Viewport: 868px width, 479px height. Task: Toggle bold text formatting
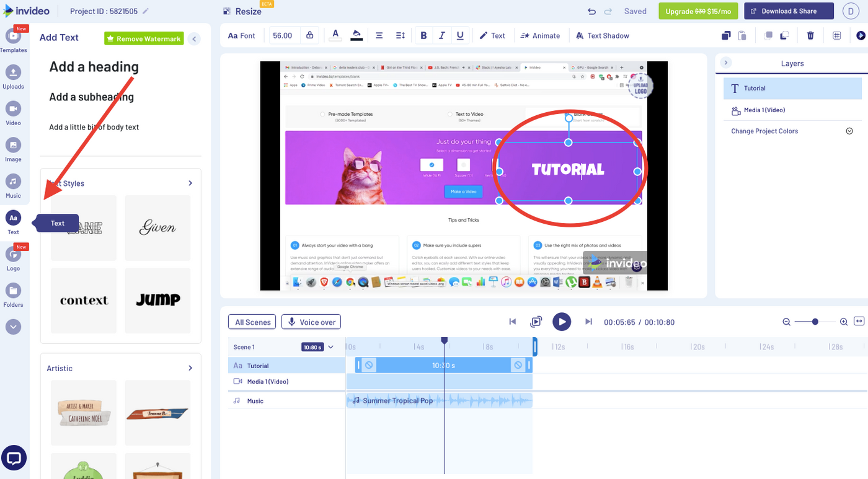[423, 35]
